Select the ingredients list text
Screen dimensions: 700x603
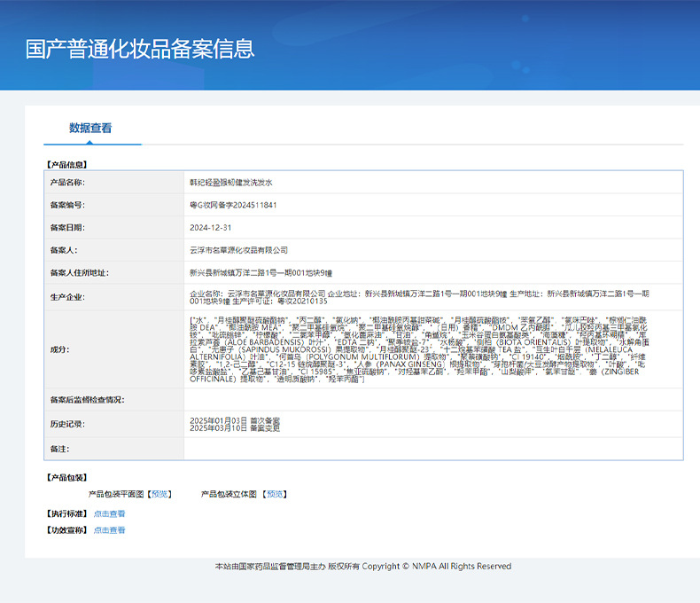(419, 349)
